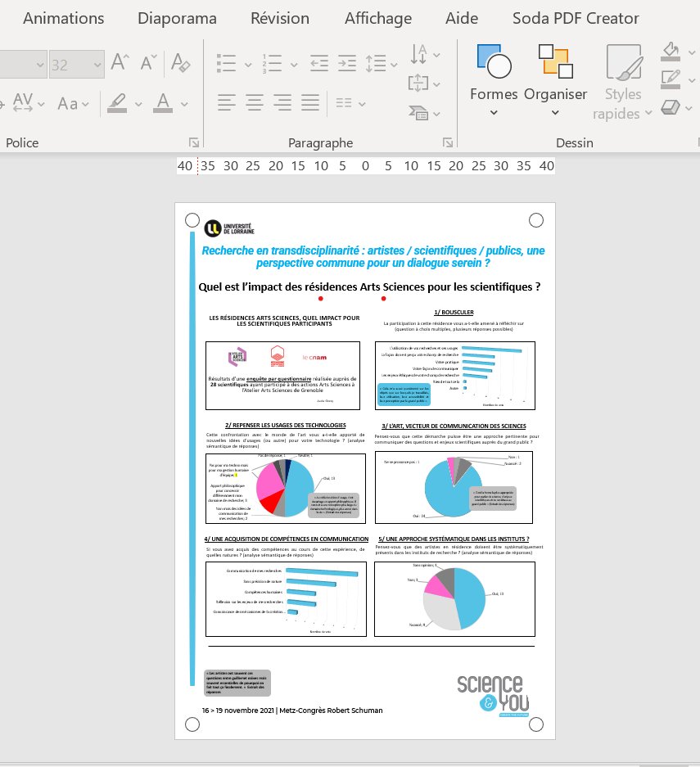Apply the font color A button
The height and width of the screenshot is (767, 700).
pyautogui.click(x=163, y=103)
